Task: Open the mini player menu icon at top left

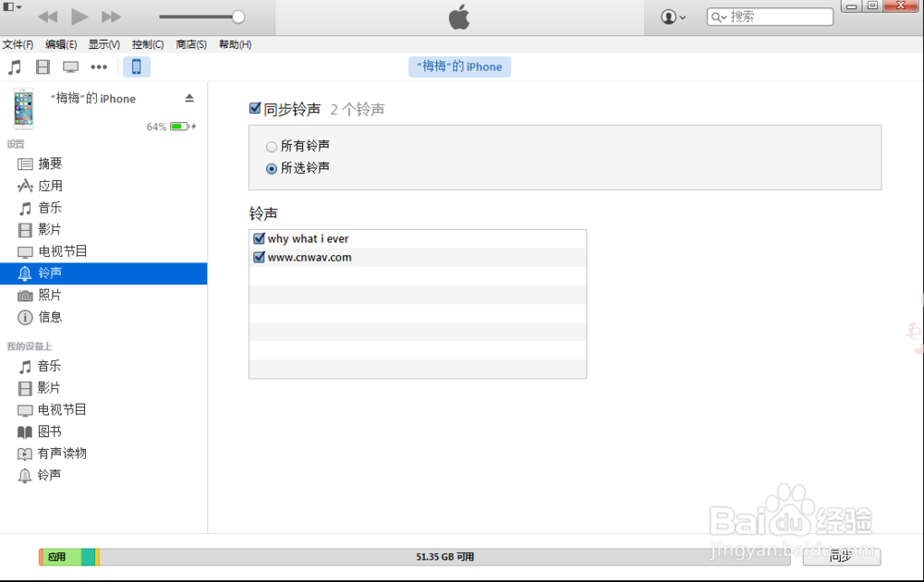Action: pyautogui.click(x=12, y=7)
